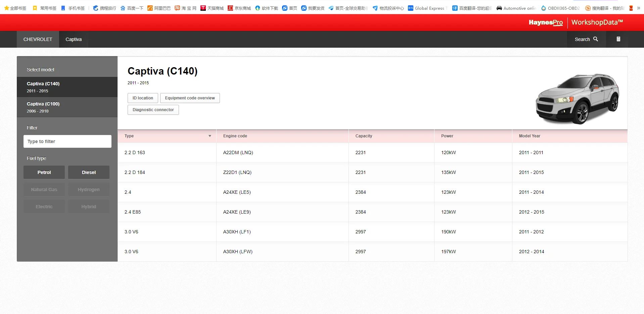Click model year 2012 - 2015
The width and height of the screenshot is (644, 314).
(532, 212)
